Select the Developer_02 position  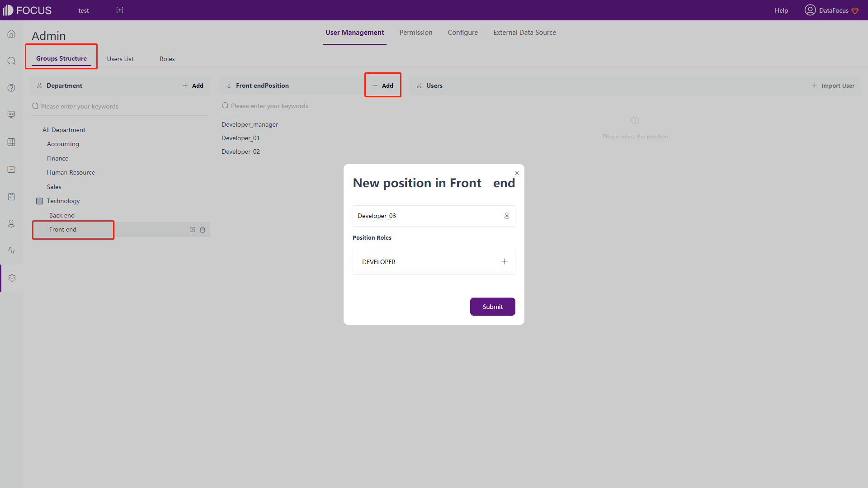(x=241, y=152)
